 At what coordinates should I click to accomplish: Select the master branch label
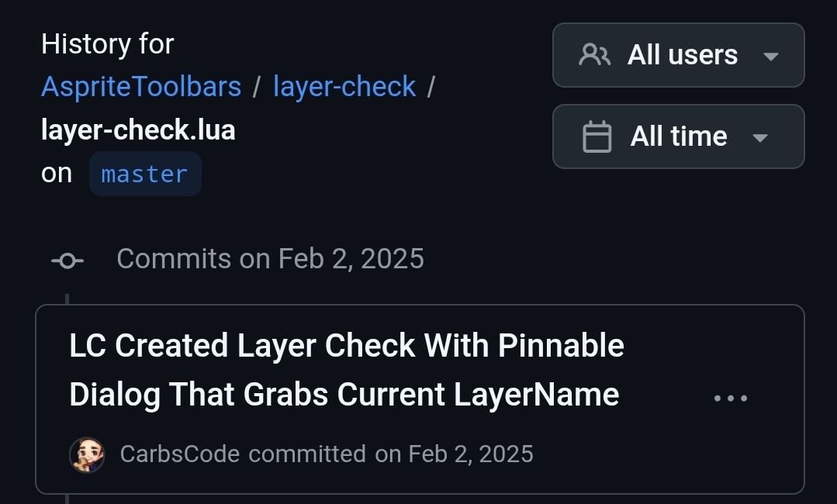145,174
